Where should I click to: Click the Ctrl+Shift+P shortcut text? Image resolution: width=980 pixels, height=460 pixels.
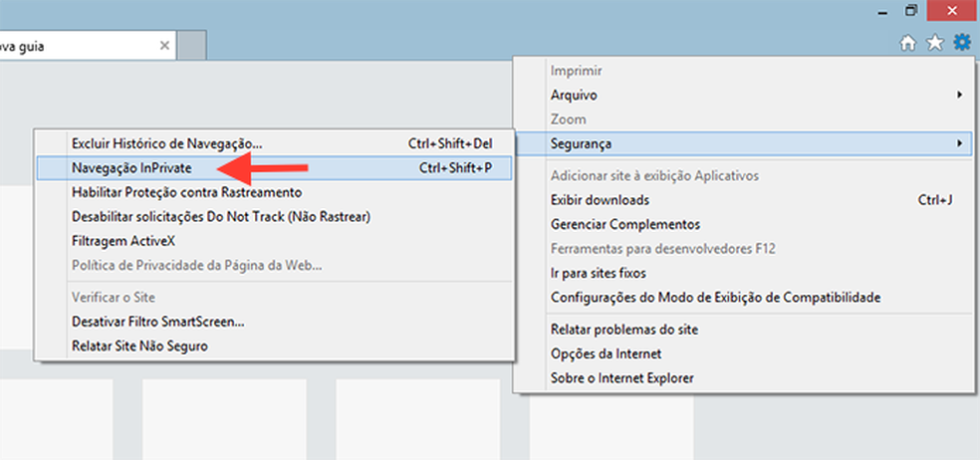coord(455,168)
